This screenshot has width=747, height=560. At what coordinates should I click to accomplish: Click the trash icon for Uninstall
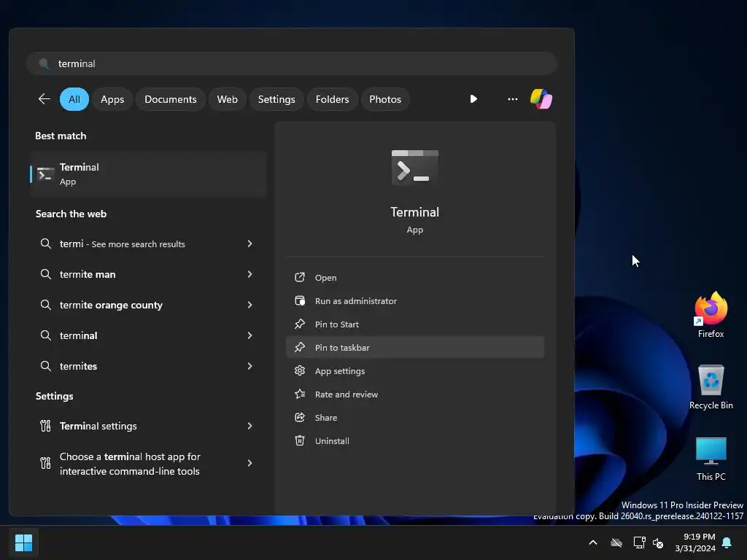[300, 441]
